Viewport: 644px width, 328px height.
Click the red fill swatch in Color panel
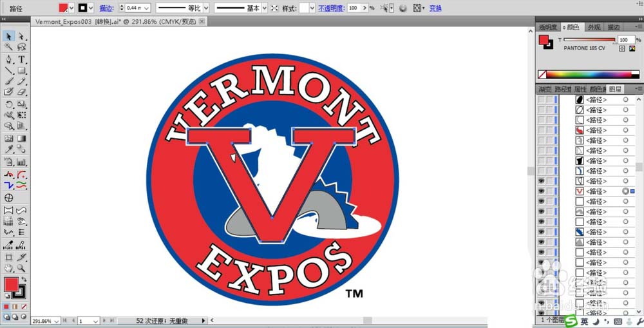pos(544,40)
